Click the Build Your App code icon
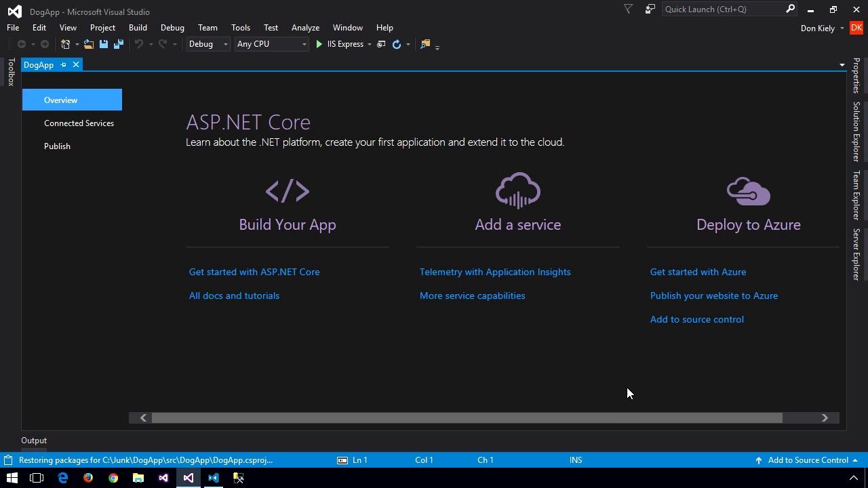 288,191
